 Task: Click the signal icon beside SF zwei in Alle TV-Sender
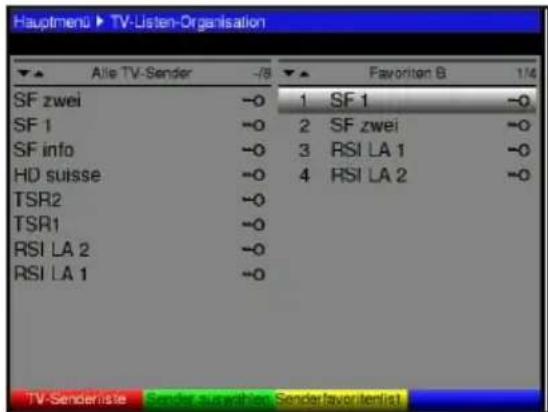tap(254, 101)
